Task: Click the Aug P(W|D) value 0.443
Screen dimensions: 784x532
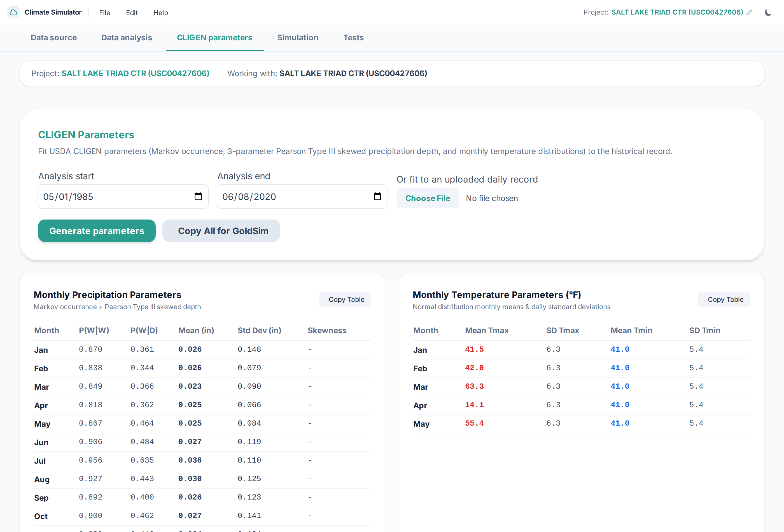Action: (142, 479)
